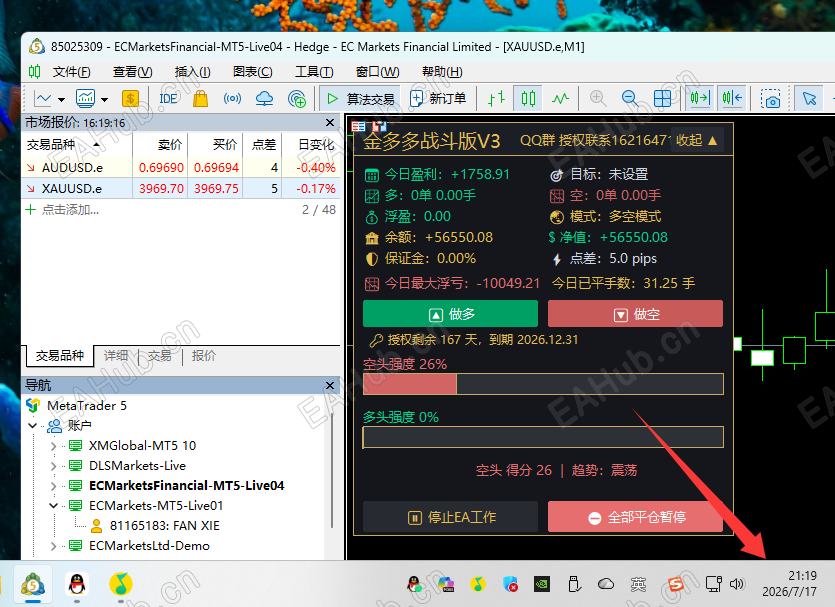Toggle chart auto-scroll to latest bar
The image size is (835, 607).
tap(700, 99)
